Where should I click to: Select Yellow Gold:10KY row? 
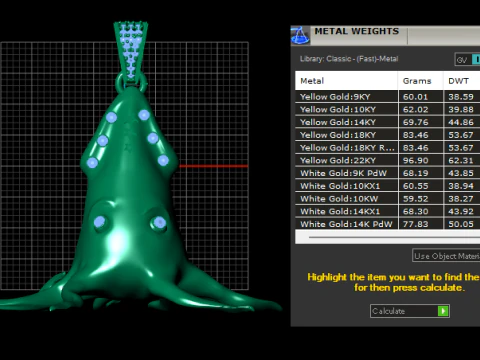point(388,109)
